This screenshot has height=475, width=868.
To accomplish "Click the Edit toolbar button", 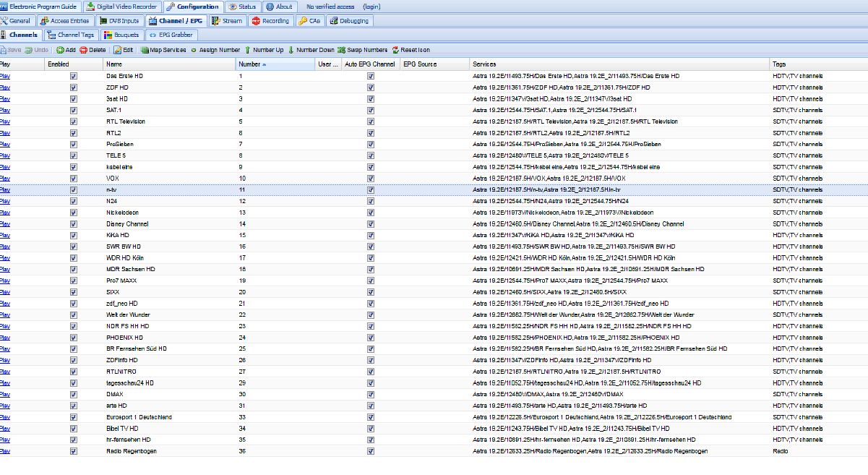I will (123, 50).
